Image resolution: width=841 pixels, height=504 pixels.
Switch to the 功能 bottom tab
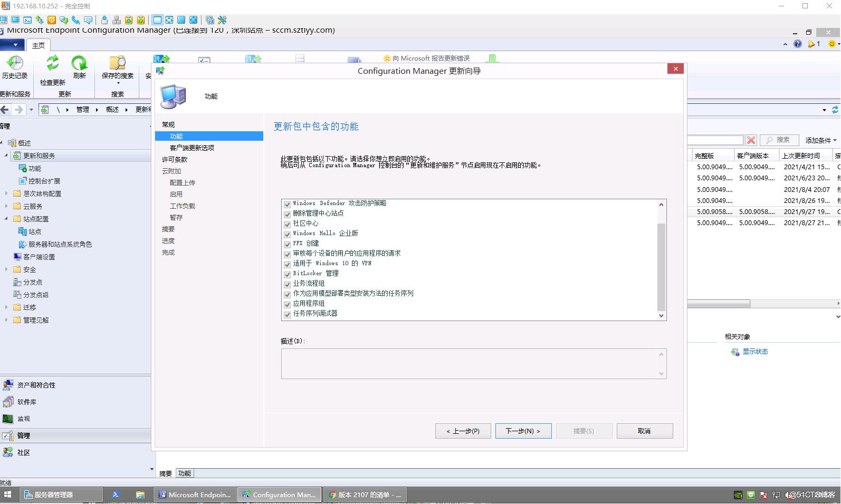(185, 473)
